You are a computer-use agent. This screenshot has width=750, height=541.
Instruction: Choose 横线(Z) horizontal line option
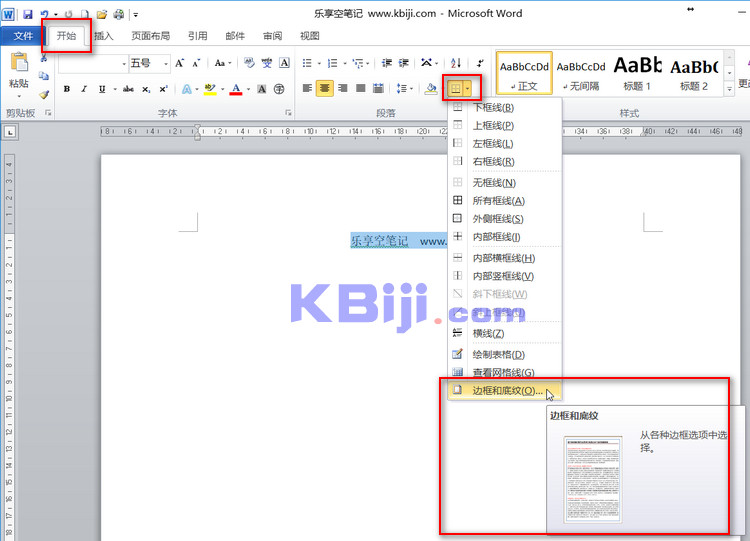click(x=505, y=333)
